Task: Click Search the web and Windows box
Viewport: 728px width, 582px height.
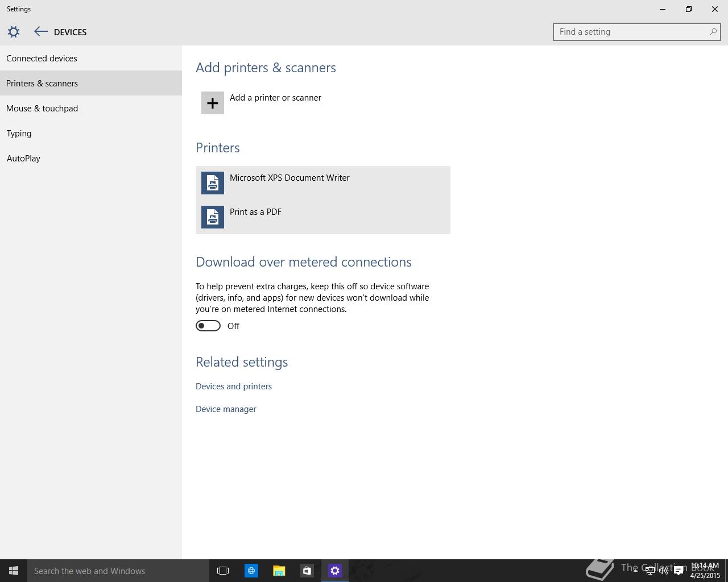Action: click(118, 571)
